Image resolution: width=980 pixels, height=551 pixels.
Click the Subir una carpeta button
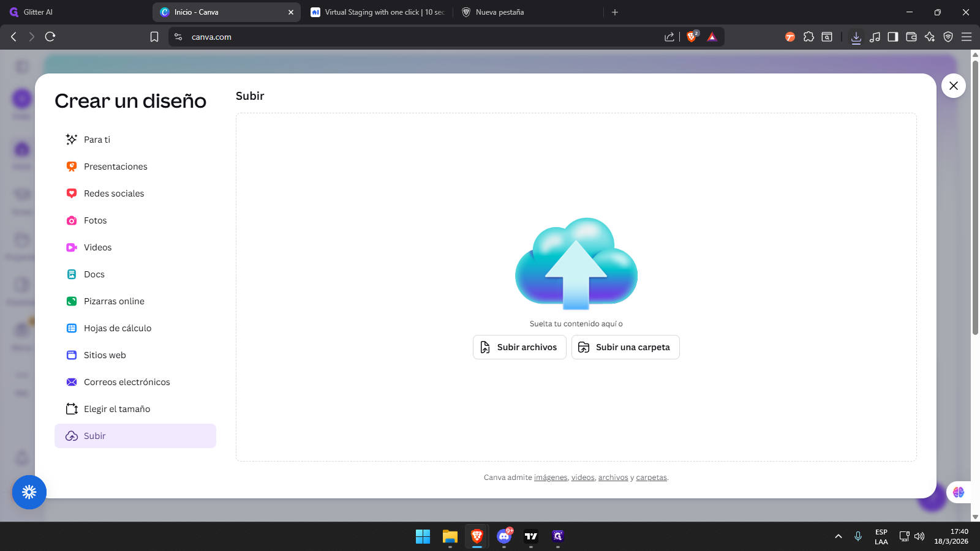pos(625,347)
